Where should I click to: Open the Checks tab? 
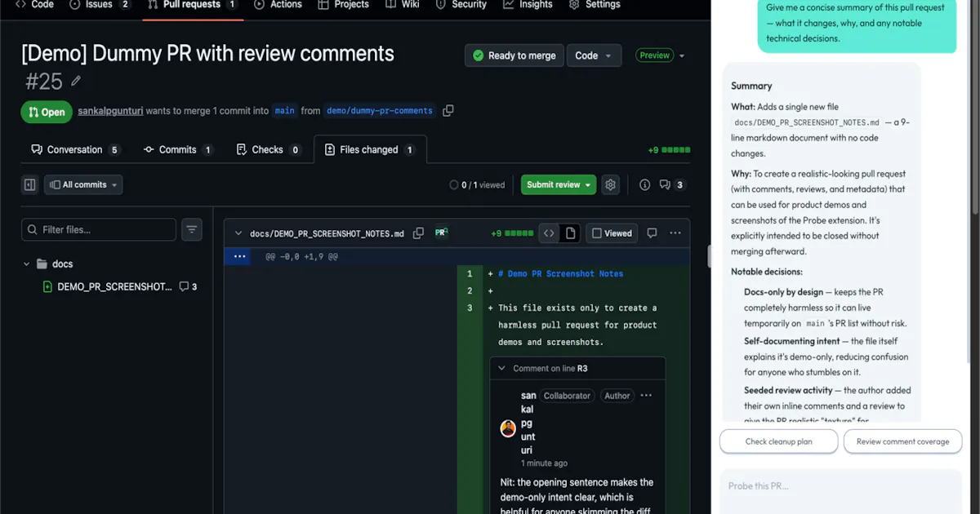(268, 149)
